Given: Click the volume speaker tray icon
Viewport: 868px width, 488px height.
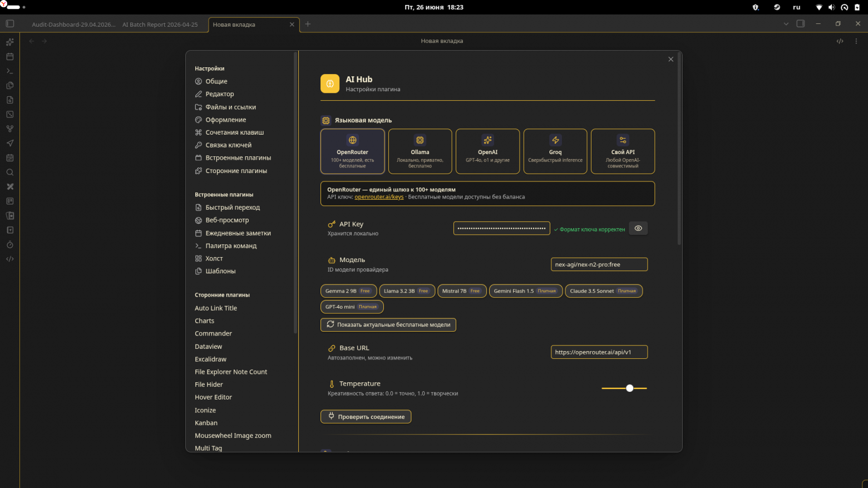Looking at the screenshot, I should point(831,7).
